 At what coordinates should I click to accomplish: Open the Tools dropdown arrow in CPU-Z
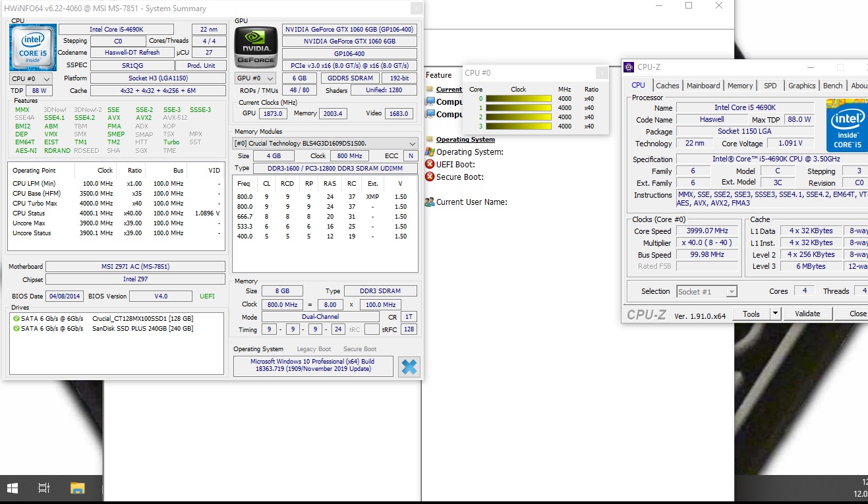click(x=775, y=314)
